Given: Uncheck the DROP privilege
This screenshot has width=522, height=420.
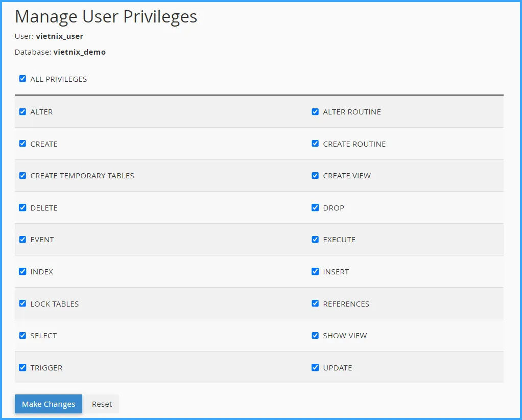Looking at the screenshot, I should coord(315,207).
